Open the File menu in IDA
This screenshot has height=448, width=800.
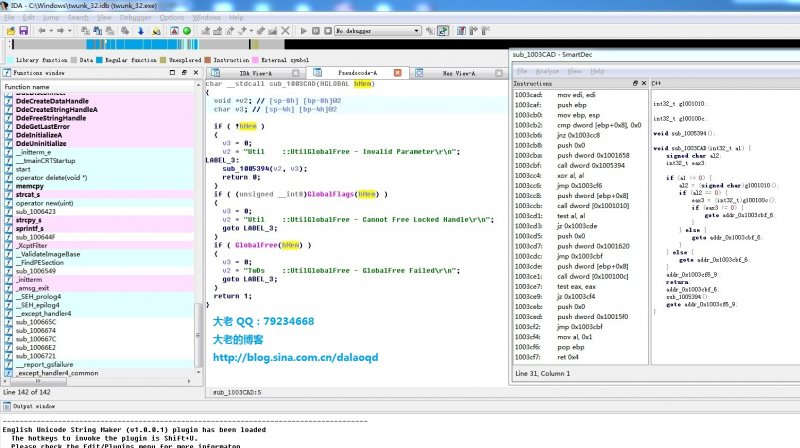9,17
